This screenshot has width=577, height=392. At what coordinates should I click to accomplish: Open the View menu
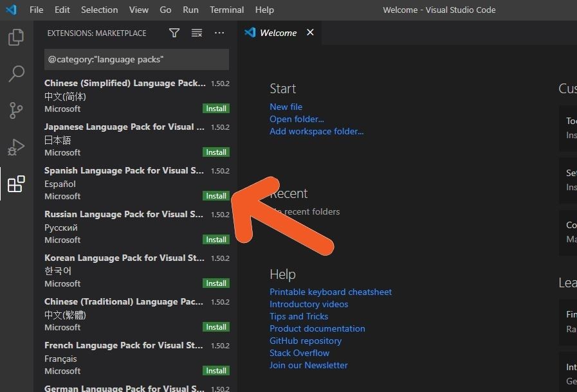(139, 10)
